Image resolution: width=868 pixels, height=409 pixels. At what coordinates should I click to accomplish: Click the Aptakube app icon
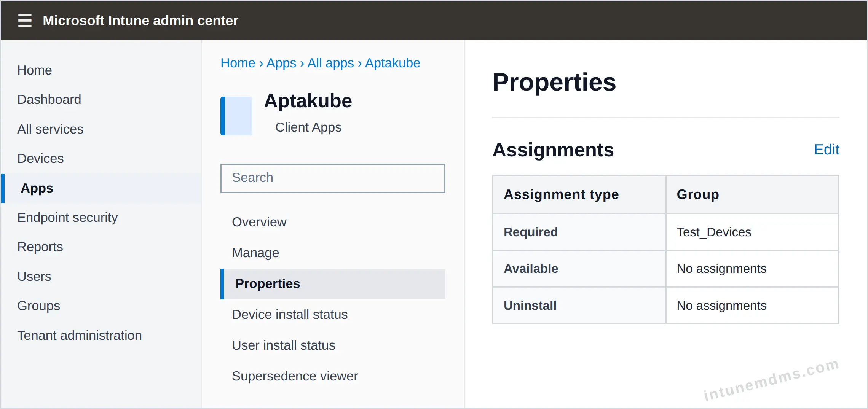coord(236,116)
